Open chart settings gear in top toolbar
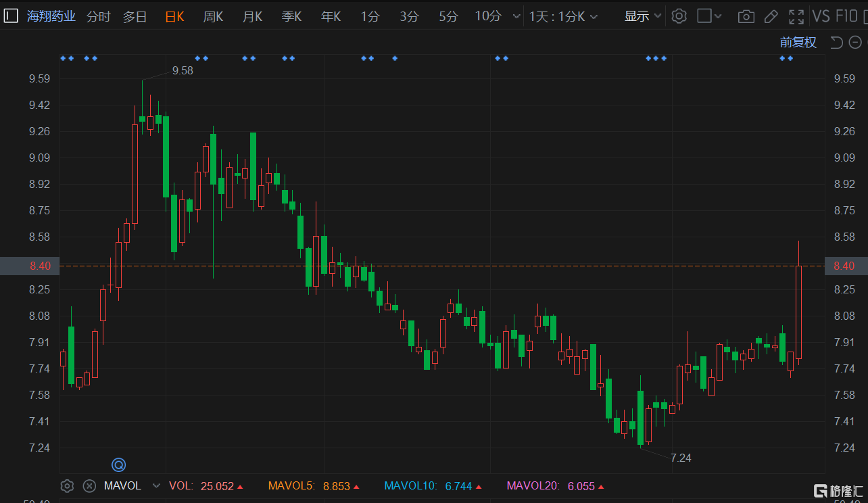 tap(679, 16)
